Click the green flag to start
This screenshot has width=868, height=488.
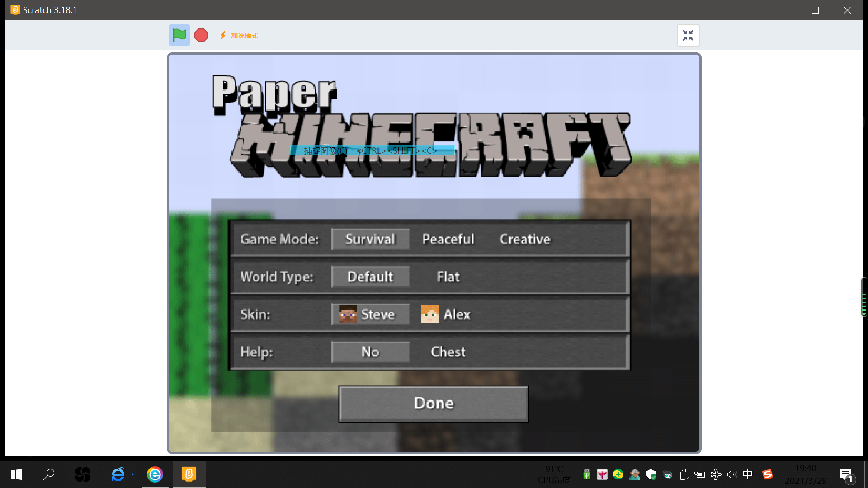[179, 35]
